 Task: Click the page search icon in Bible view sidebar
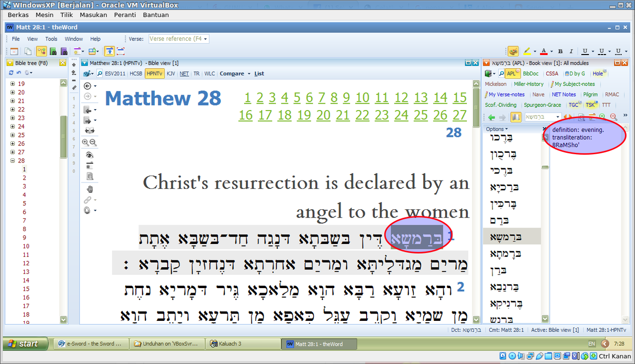[90, 177]
